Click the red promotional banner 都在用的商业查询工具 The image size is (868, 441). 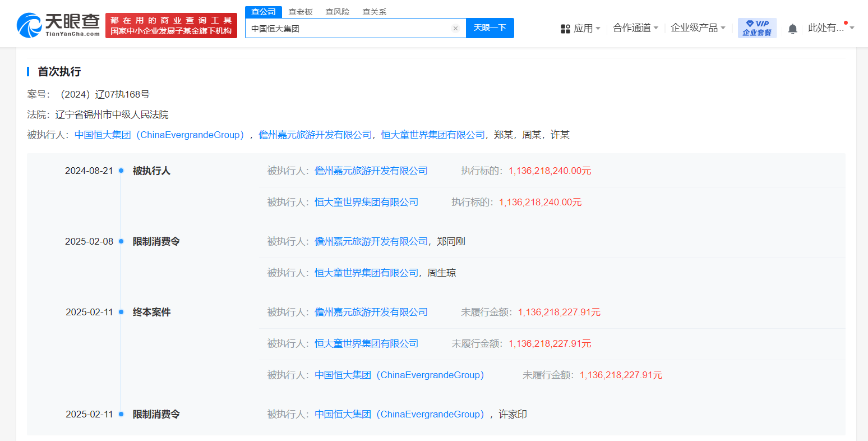(171, 25)
